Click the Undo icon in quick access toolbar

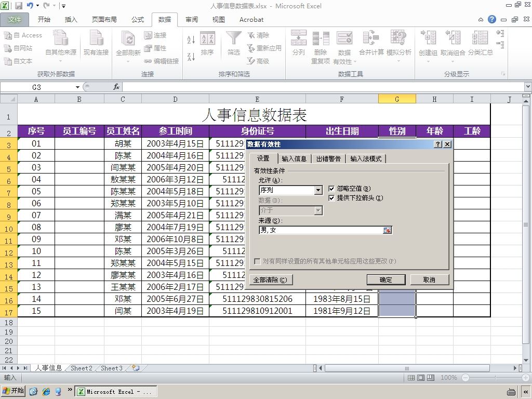(x=30, y=6)
